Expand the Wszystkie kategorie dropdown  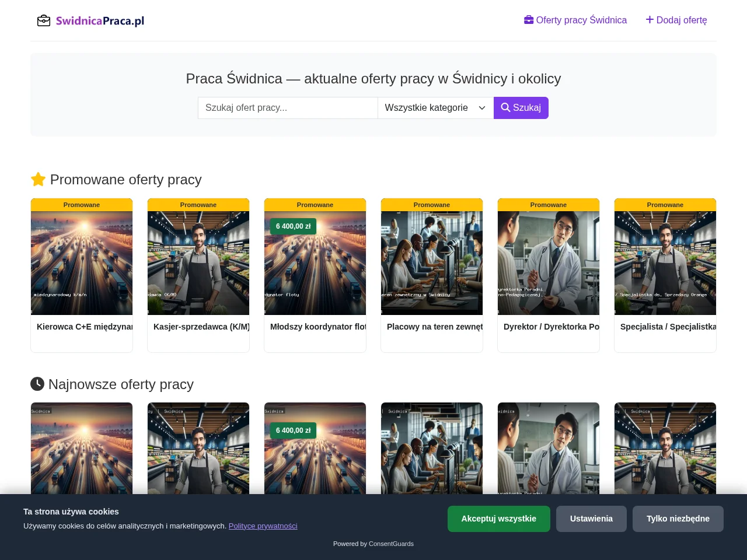tap(435, 108)
